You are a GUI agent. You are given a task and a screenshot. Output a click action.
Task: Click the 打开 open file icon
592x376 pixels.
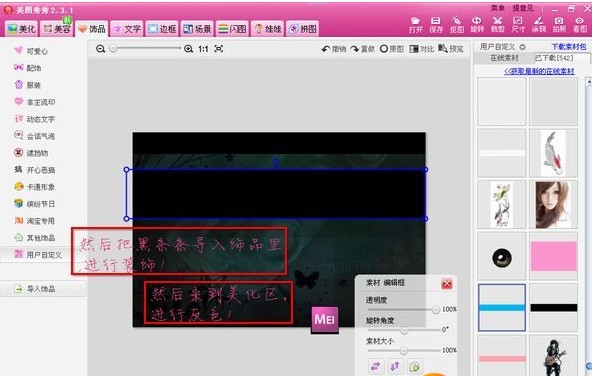[x=415, y=25]
